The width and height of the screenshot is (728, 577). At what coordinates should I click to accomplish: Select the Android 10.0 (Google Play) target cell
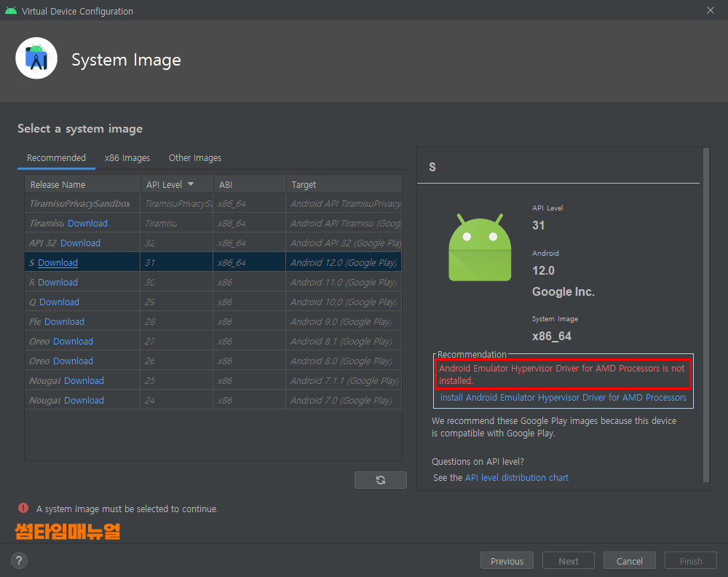pos(344,302)
